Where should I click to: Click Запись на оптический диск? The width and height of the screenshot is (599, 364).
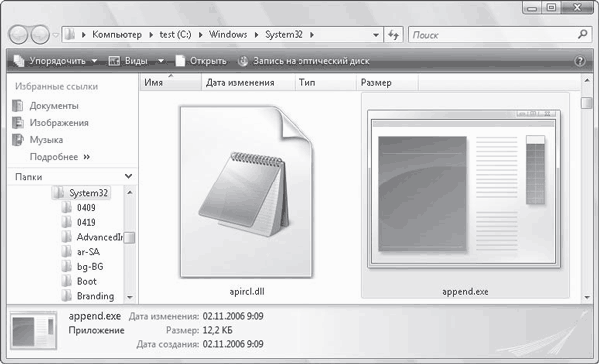click(x=303, y=61)
